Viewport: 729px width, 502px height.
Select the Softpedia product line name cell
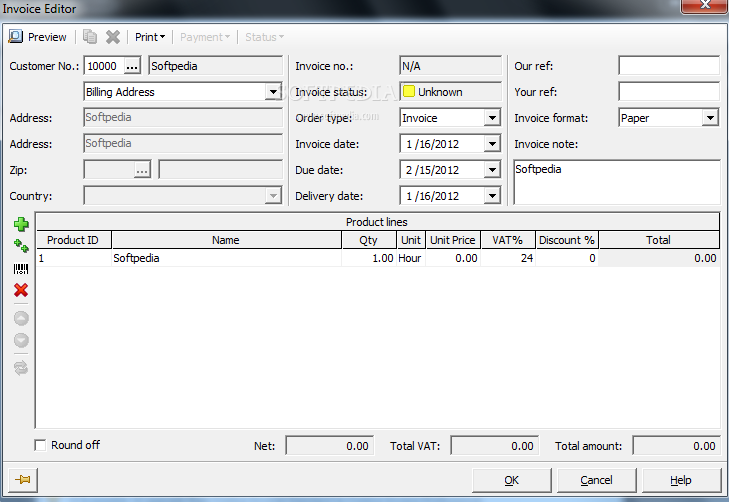[x=226, y=258]
